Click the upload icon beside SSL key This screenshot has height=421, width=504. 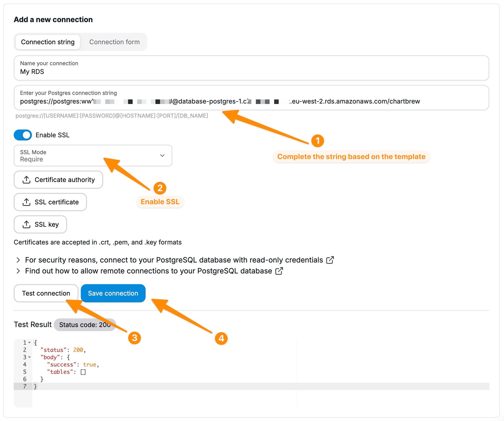tap(26, 224)
